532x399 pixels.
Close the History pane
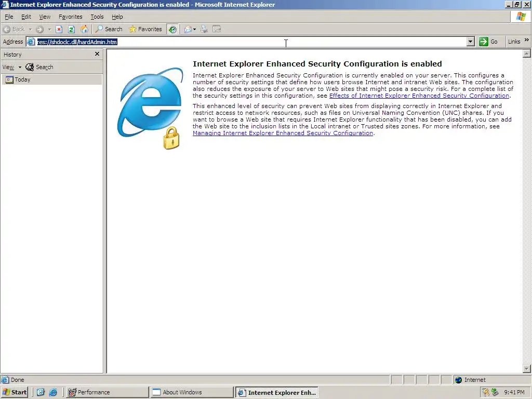tap(97, 54)
